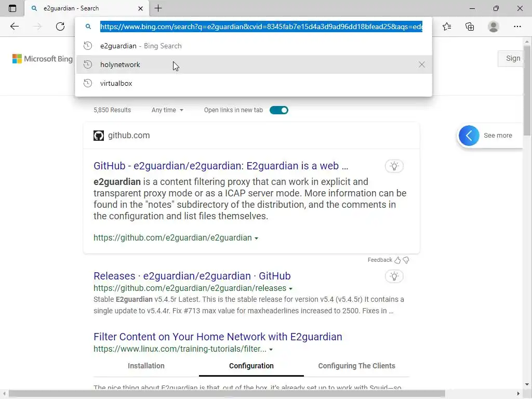Click the vertical scrollbar thumb
The height and width of the screenshot is (399, 532).
527,91
